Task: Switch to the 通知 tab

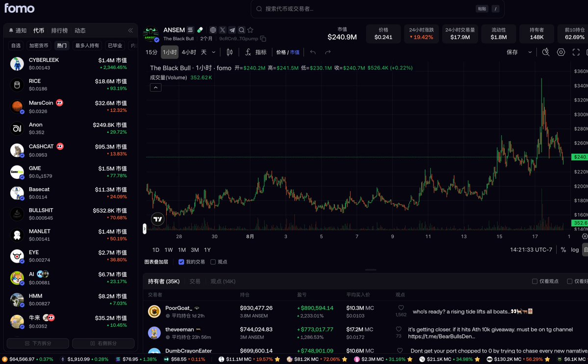Action: [18, 31]
